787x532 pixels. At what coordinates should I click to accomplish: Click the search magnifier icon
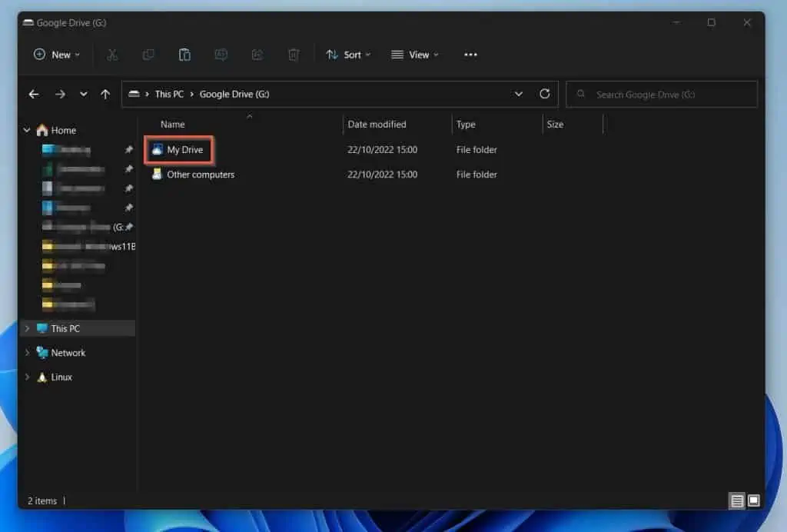(581, 94)
